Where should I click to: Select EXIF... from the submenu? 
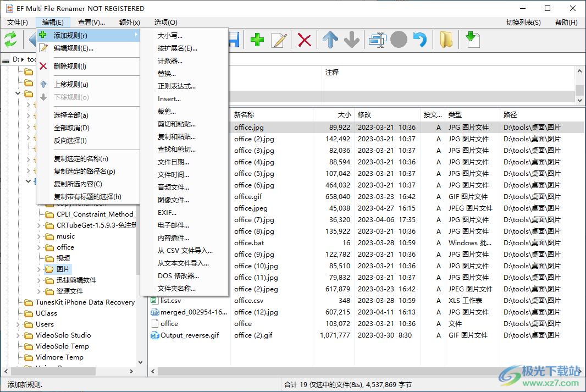click(x=184, y=212)
